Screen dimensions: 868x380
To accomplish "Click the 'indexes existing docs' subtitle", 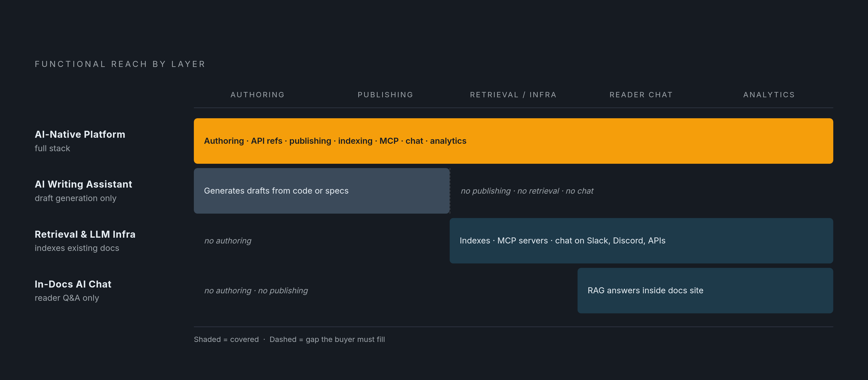I will (77, 248).
